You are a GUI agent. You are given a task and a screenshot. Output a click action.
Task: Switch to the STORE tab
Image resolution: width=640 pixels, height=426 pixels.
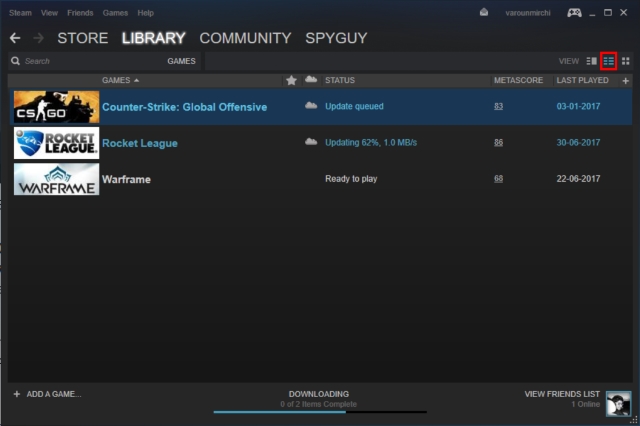point(82,38)
